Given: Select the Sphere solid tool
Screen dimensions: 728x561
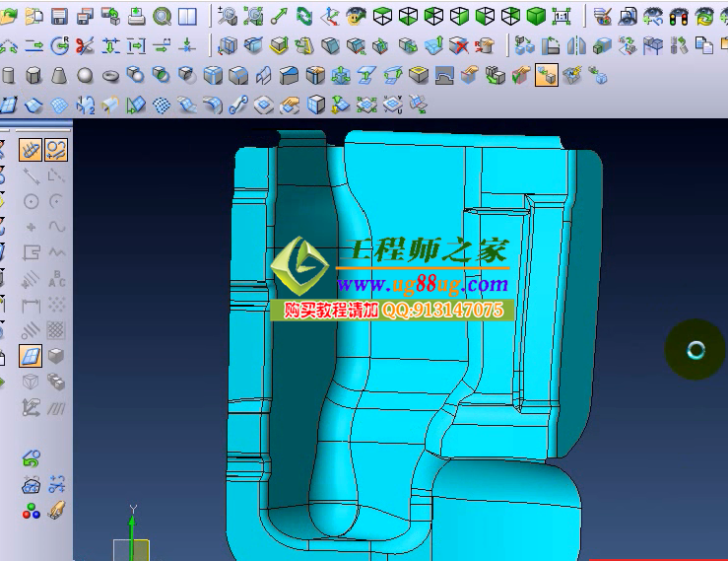Looking at the screenshot, I should 85,76.
